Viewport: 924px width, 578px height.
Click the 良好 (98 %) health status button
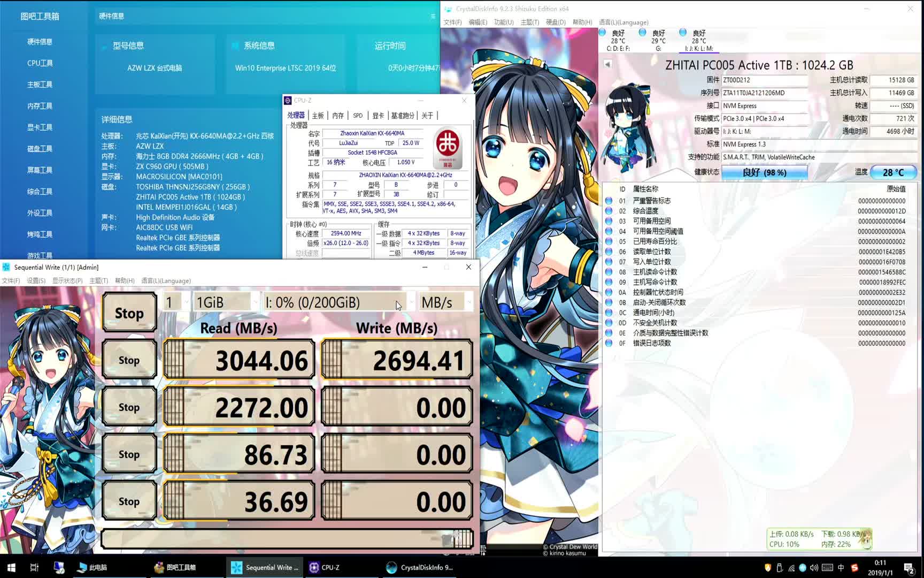click(x=765, y=172)
